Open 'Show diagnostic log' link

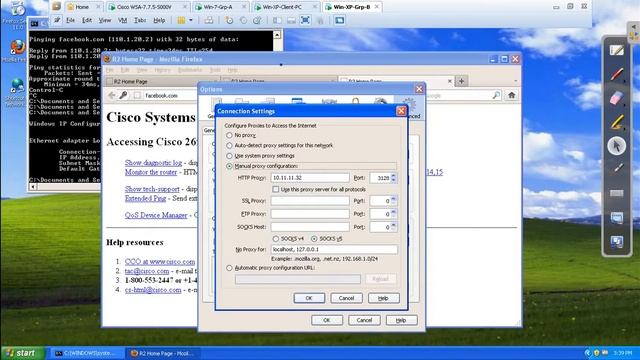pyautogui.click(x=153, y=163)
